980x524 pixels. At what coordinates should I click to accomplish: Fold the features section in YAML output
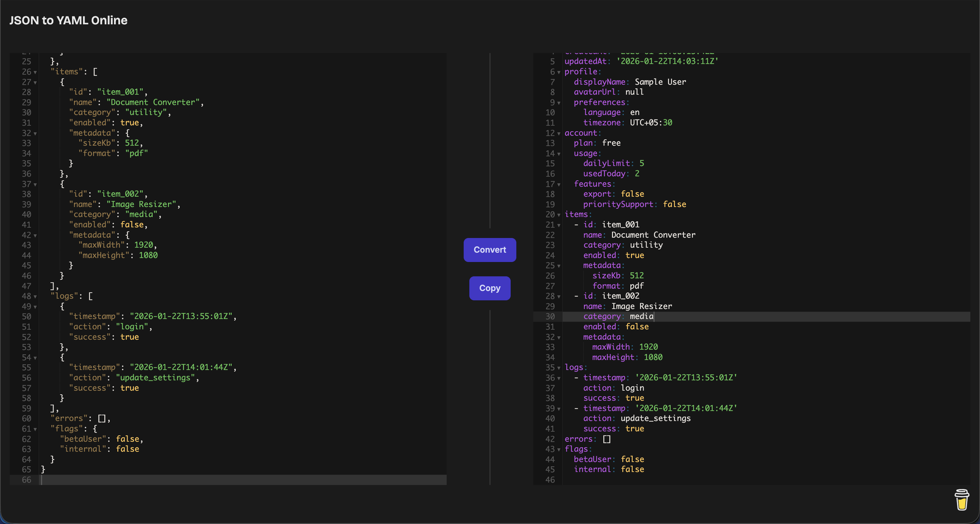pyautogui.click(x=559, y=185)
